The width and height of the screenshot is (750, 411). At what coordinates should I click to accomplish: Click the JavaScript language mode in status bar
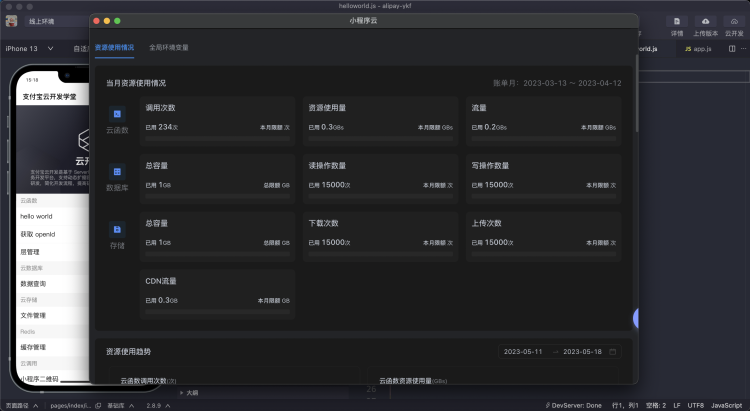point(726,405)
